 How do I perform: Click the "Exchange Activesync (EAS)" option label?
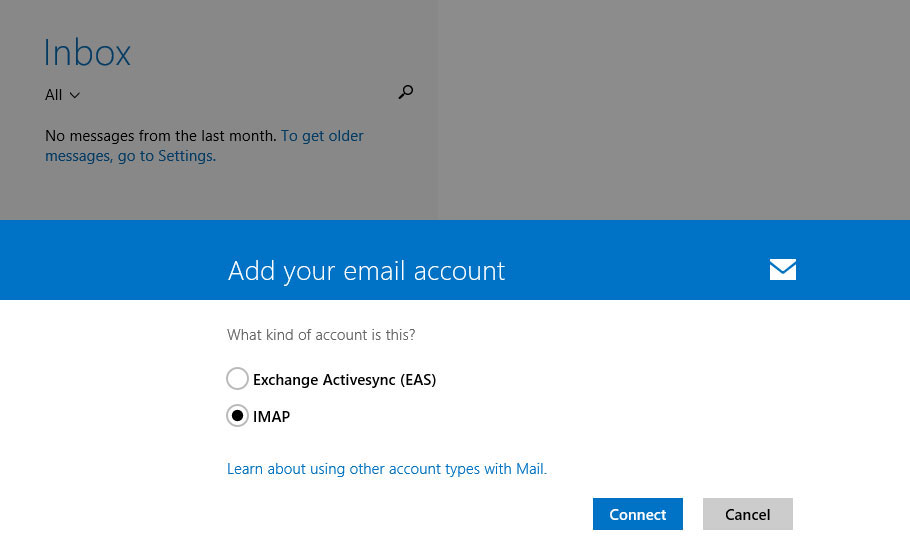344,380
